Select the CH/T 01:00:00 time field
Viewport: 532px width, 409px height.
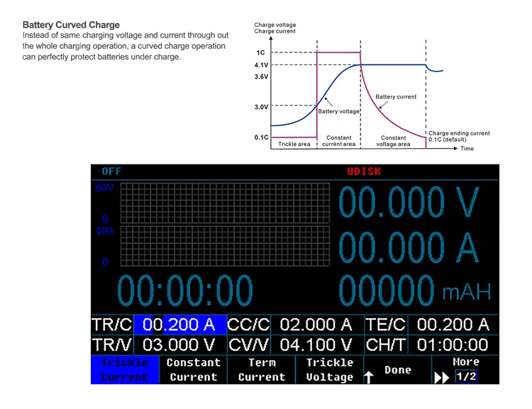453,344
